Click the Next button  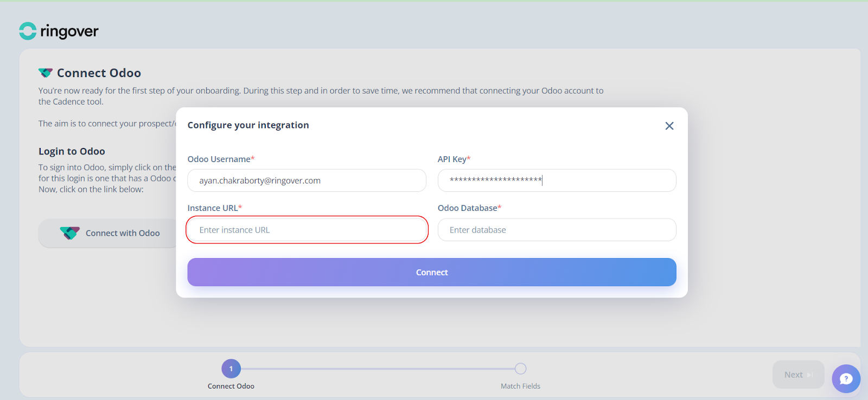(x=798, y=375)
